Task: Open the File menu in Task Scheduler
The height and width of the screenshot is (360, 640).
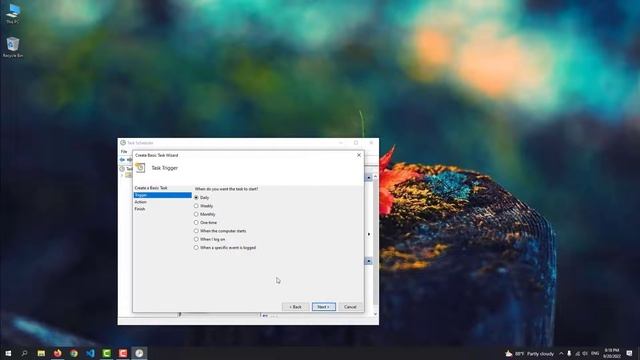Action: (124, 151)
